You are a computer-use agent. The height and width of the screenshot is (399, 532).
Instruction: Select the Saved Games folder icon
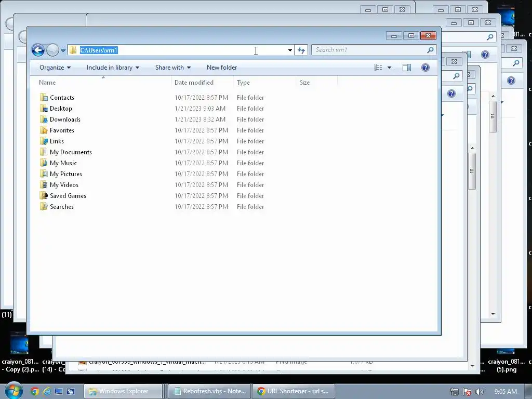(44, 195)
